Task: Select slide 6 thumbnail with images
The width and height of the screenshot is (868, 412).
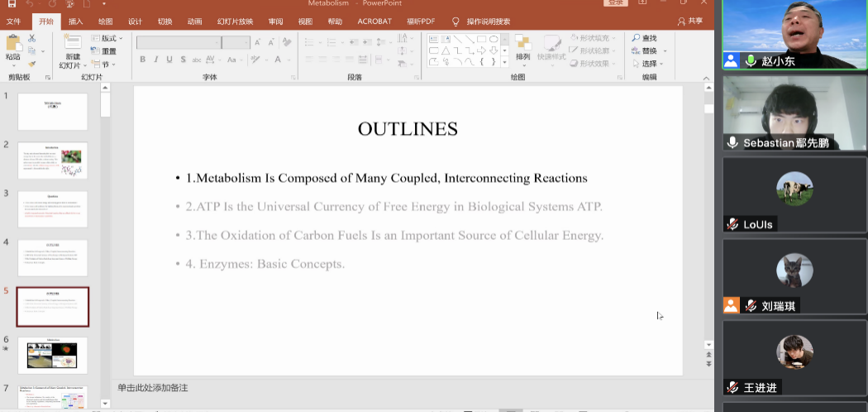Action: tap(53, 356)
